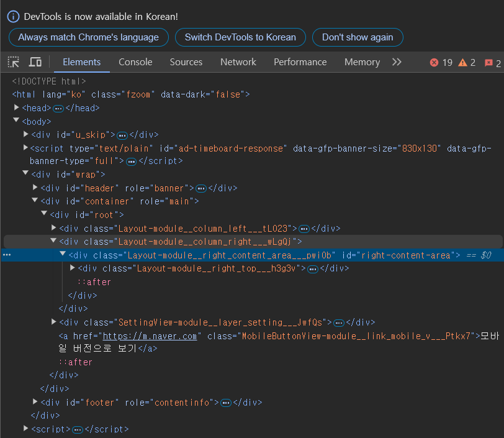Click the == $0 marker on selected row
504x438 pixels.
click(x=479, y=255)
